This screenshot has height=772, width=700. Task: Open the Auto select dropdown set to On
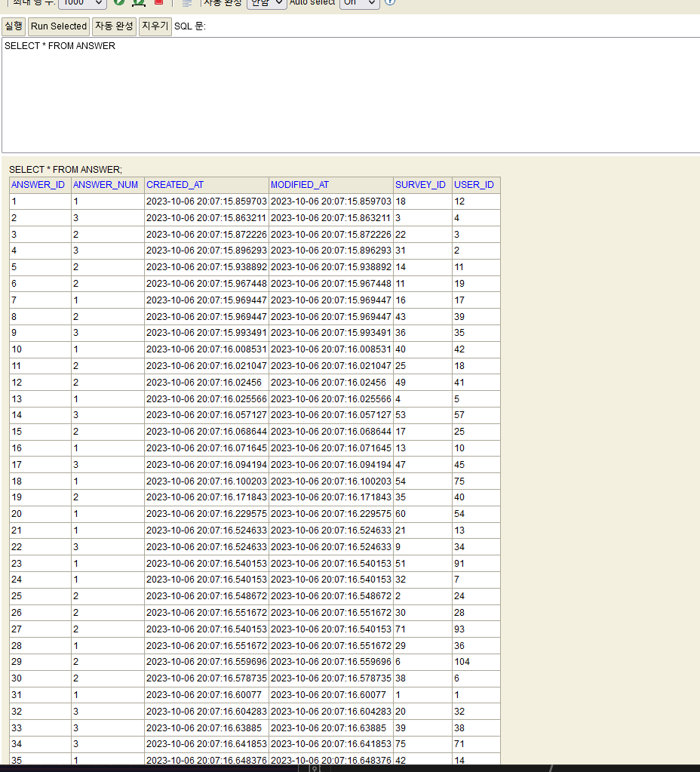coord(359,3)
